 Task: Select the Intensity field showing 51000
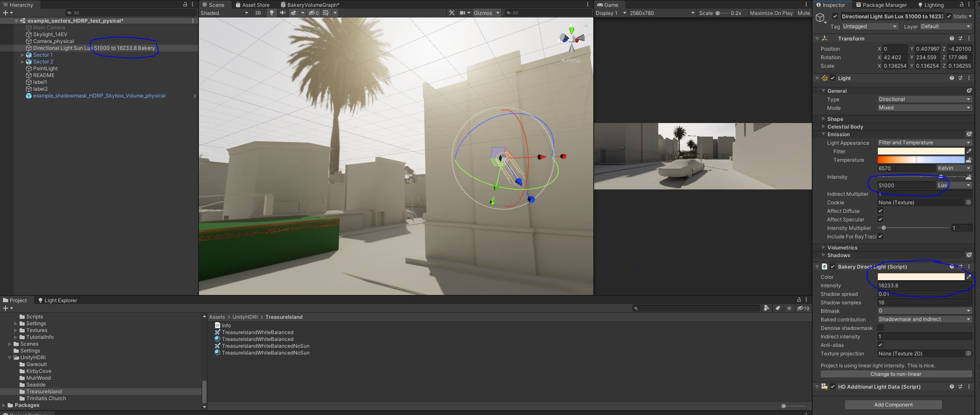pyautogui.click(x=906, y=185)
